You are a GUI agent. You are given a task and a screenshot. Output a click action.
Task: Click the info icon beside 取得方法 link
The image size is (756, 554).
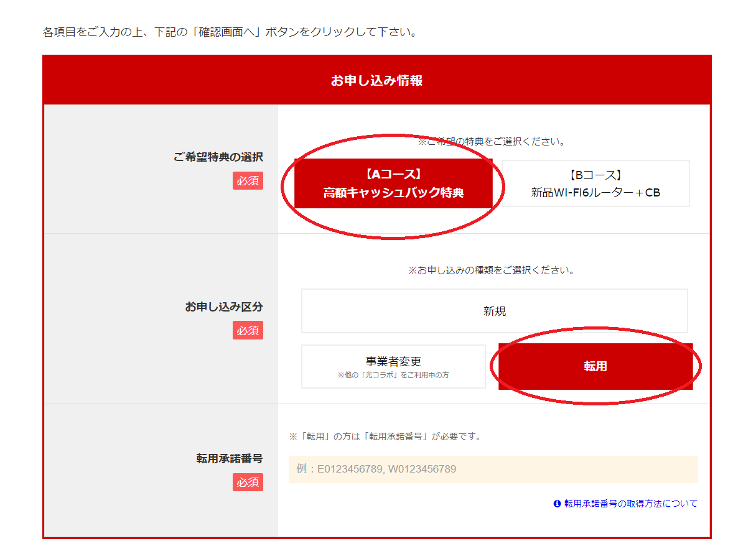click(557, 504)
